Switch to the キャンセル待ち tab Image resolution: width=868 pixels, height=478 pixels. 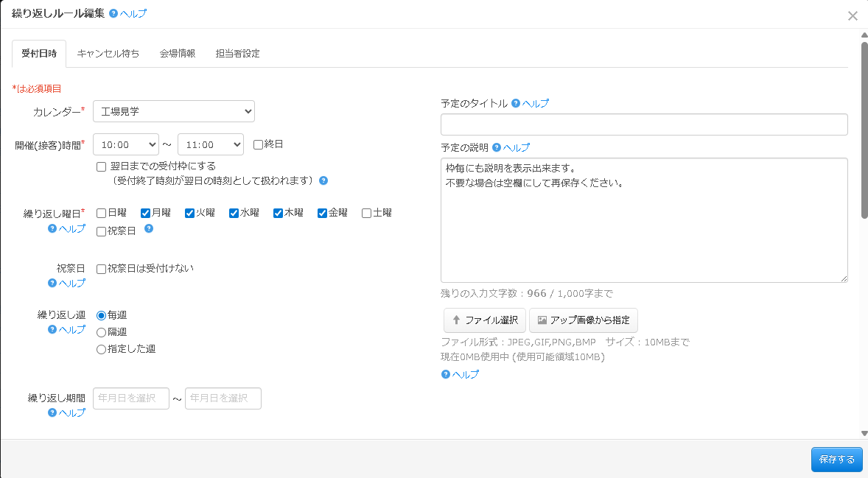click(108, 53)
